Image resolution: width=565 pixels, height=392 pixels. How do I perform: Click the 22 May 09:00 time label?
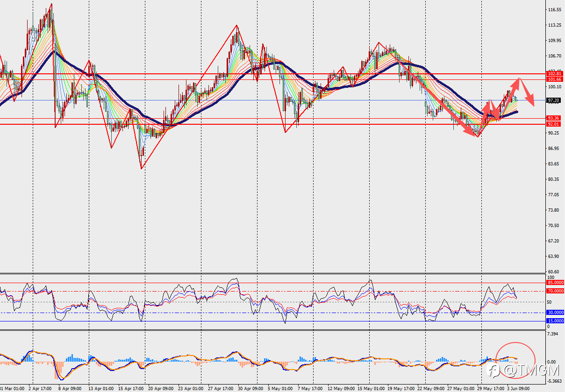click(x=430, y=389)
